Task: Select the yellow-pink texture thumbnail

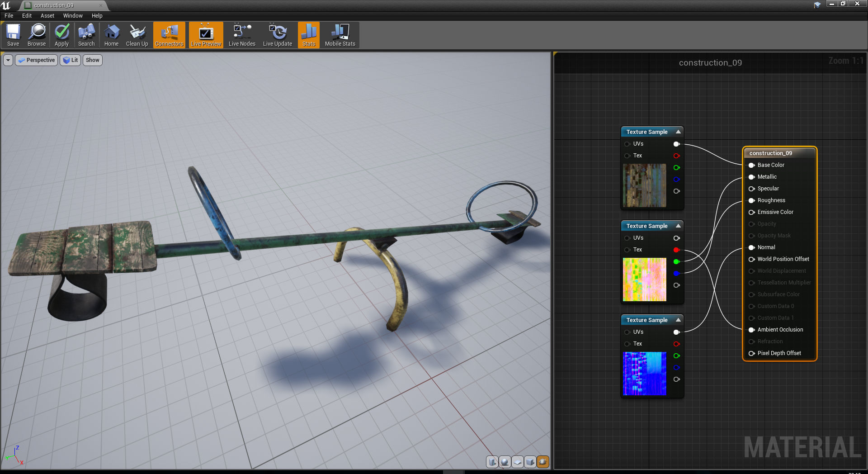Action: (645, 280)
